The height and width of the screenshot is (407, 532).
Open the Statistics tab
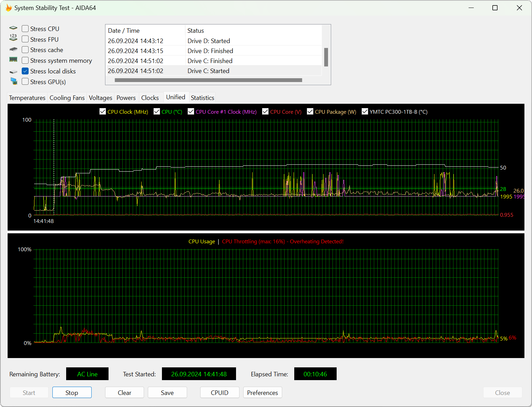click(x=202, y=98)
